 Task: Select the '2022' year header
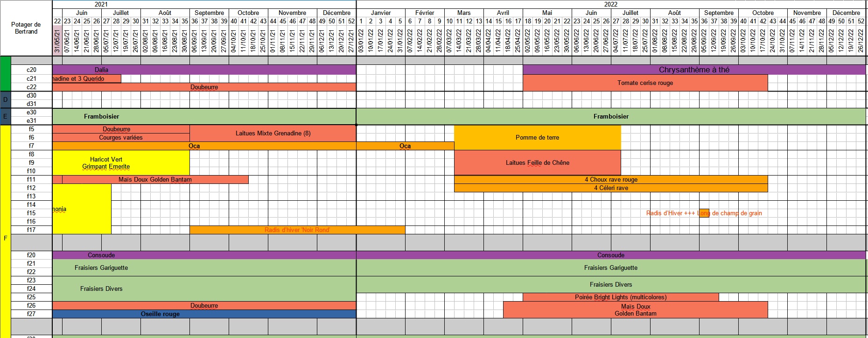[x=611, y=4]
